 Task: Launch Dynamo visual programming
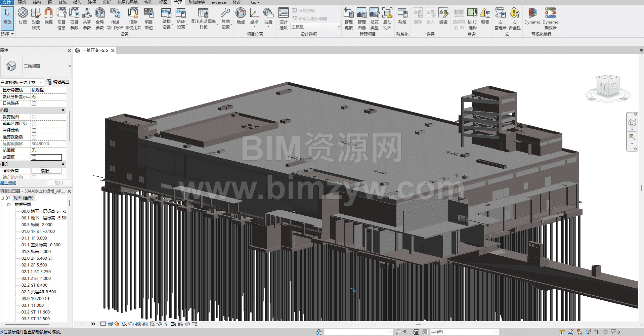[532, 16]
